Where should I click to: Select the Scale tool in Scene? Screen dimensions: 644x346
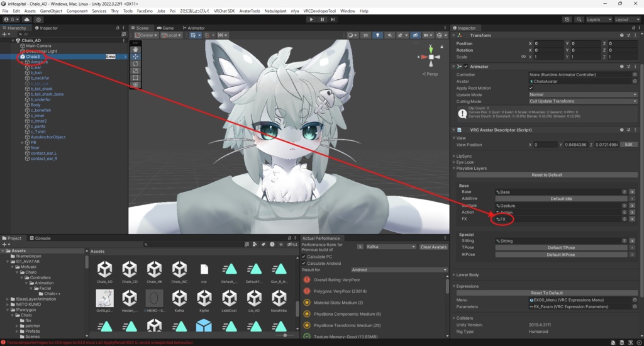[x=135, y=70]
